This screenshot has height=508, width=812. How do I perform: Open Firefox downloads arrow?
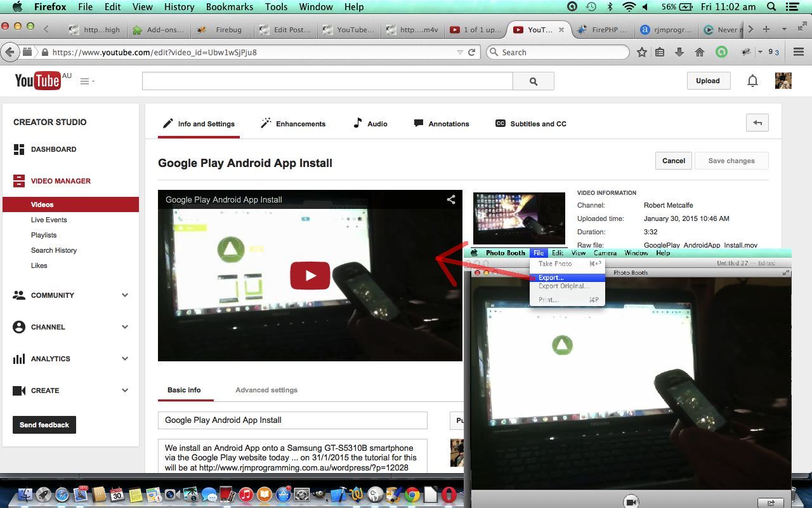tap(679, 52)
